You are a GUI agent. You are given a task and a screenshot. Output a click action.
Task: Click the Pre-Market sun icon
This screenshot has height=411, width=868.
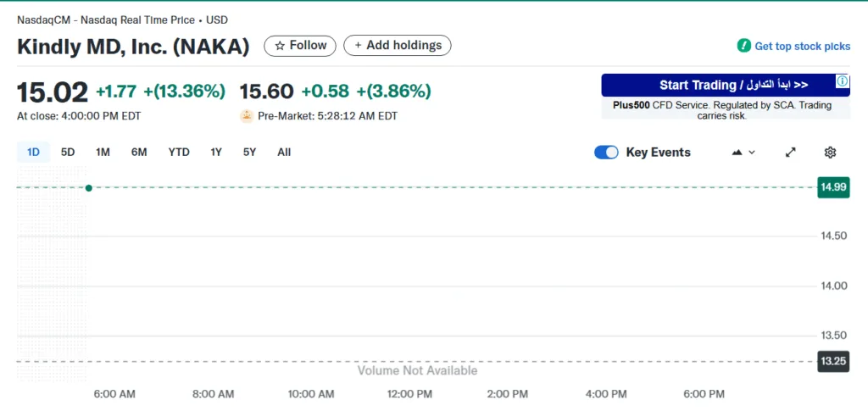click(x=247, y=116)
